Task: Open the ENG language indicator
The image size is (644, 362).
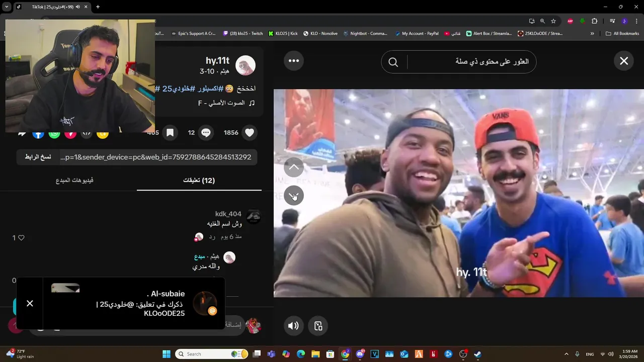Action: click(x=590, y=354)
